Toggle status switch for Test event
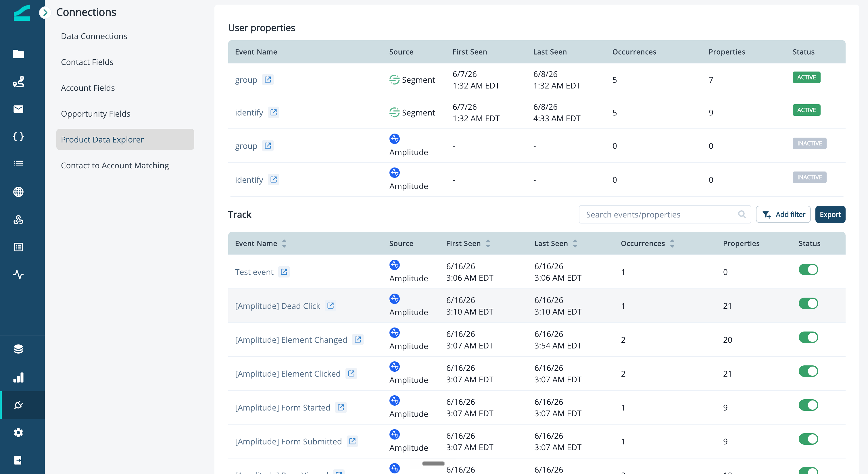The height and width of the screenshot is (474, 868). (808, 269)
